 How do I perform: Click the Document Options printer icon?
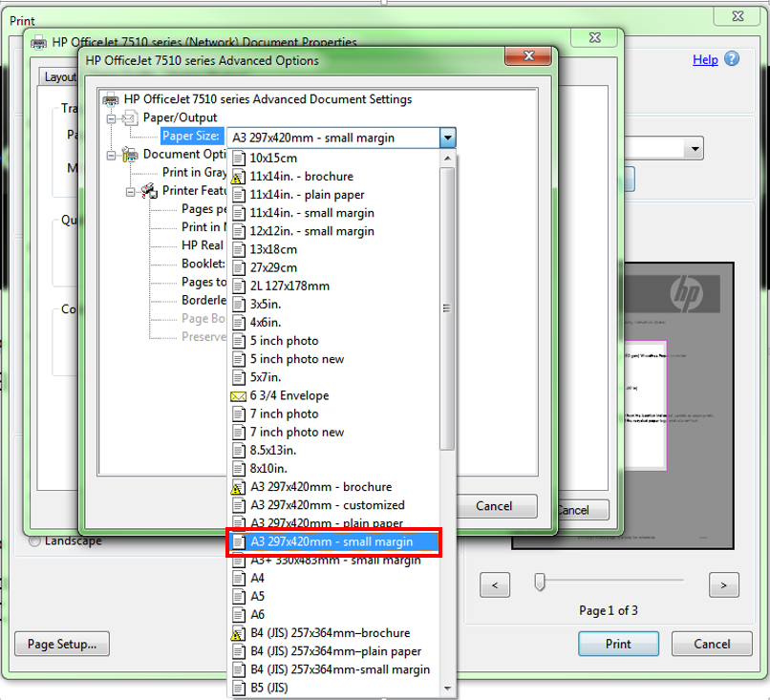click(128, 154)
